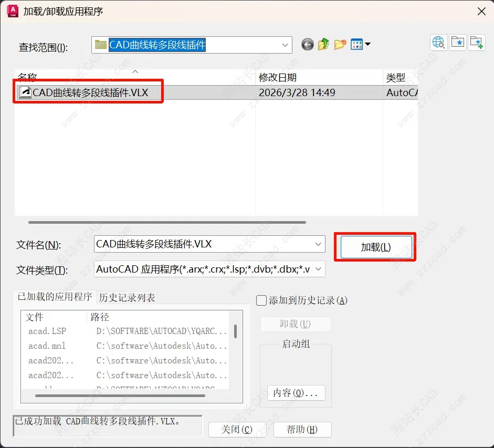
Task: Click the AutoCAD logo in the title bar
Action: coord(12,11)
